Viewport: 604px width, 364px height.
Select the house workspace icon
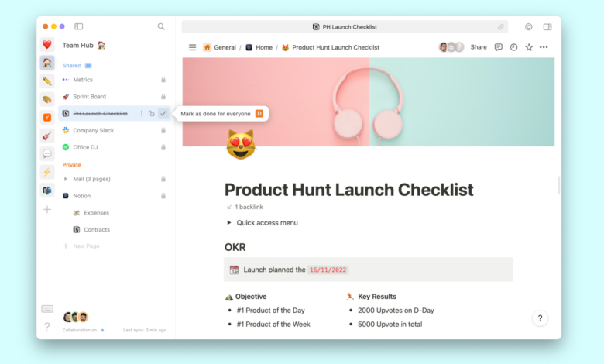coord(47,63)
